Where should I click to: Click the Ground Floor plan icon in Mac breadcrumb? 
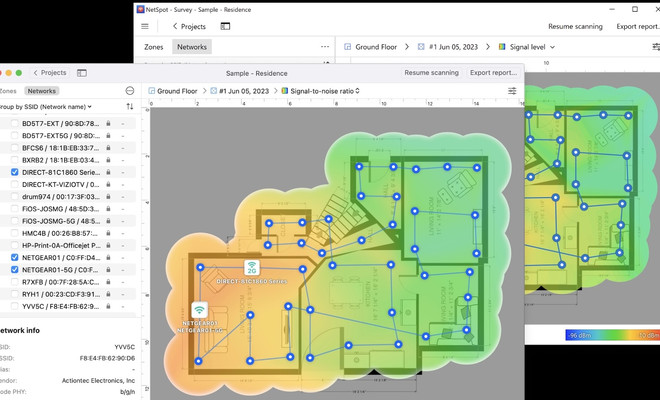[x=152, y=91]
